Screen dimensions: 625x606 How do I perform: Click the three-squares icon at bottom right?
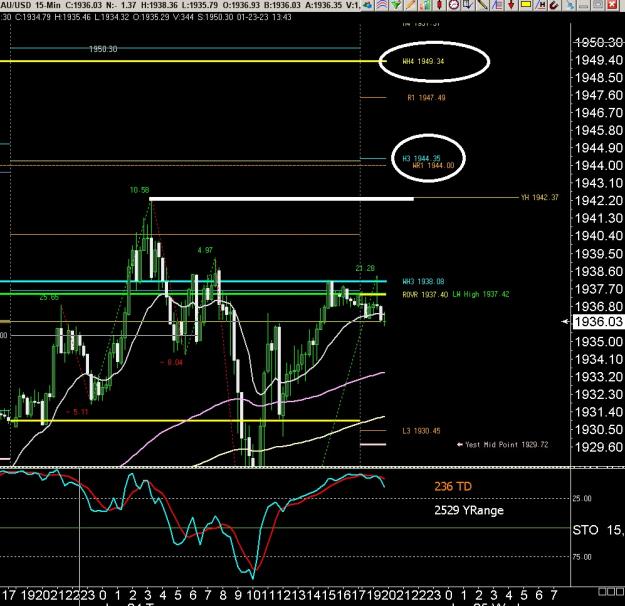tap(611, 592)
